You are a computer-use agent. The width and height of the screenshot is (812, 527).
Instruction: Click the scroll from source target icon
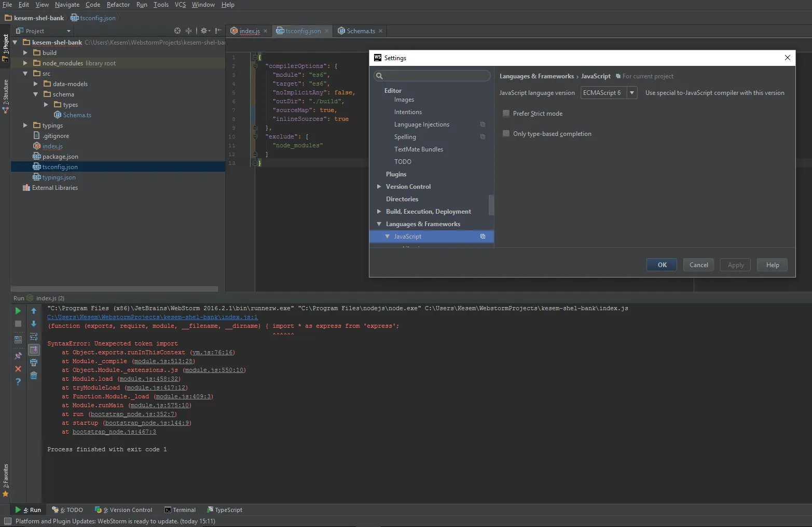pyautogui.click(x=177, y=31)
